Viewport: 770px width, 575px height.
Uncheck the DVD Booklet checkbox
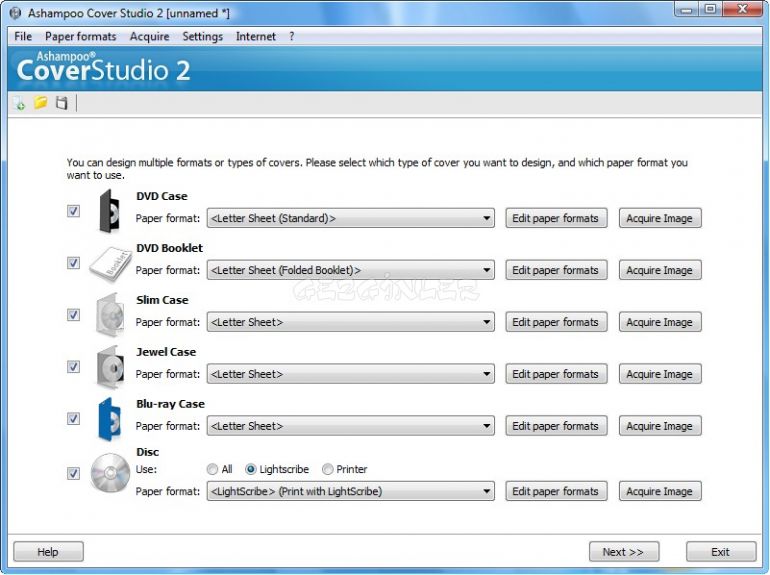[73, 263]
